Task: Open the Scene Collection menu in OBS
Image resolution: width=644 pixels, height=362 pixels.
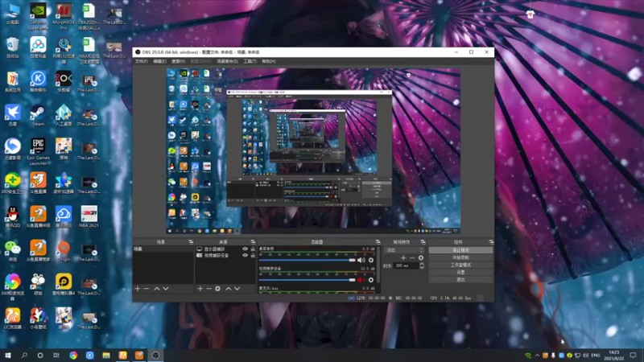Action: coord(228,61)
